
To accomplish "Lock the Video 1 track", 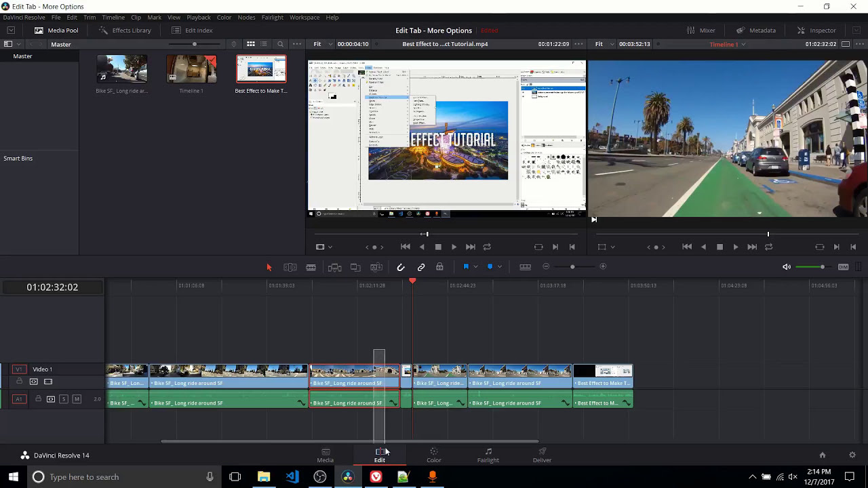I will point(19,382).
